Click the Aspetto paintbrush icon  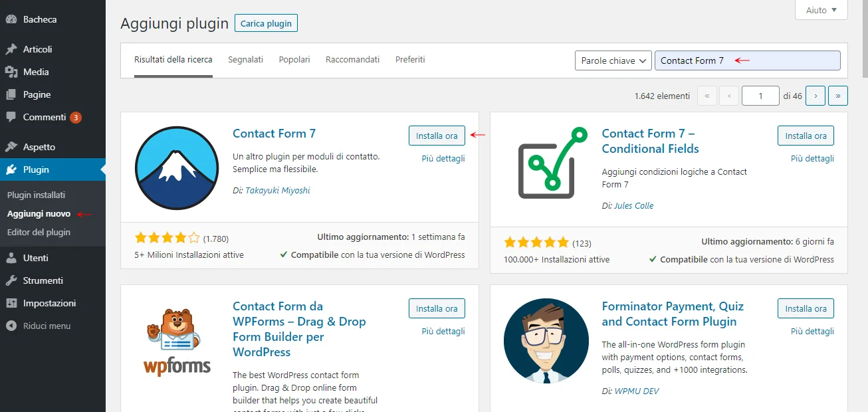tap(11, 147)
